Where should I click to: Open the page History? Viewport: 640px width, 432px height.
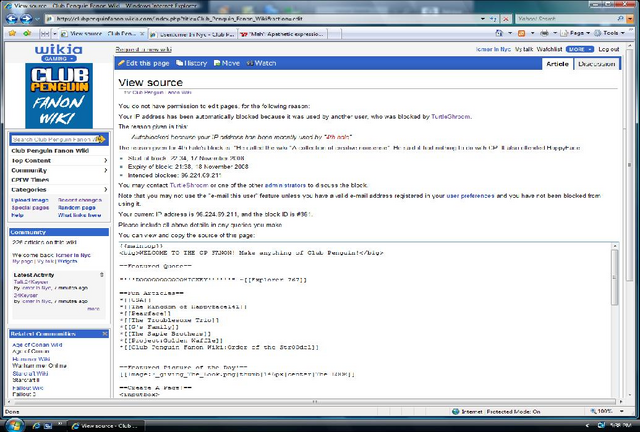tap(191, 63)
